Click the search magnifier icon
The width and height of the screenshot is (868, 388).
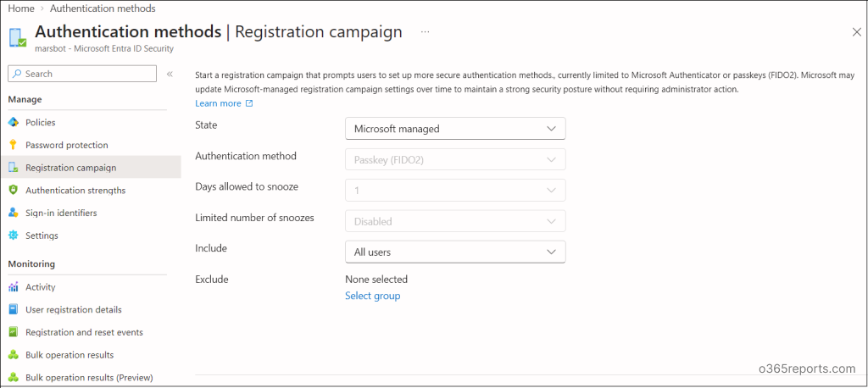17,74
